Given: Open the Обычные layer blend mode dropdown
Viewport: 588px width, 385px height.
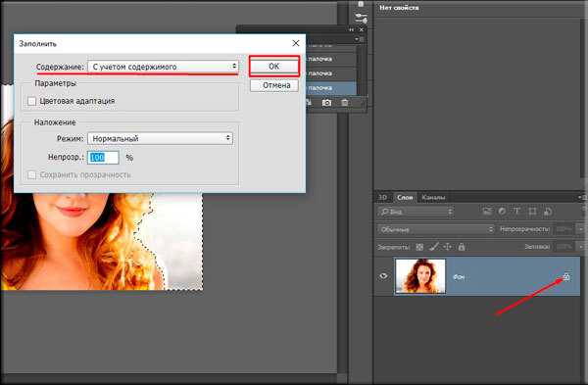Looking at the screenshot, I should 436,229.
